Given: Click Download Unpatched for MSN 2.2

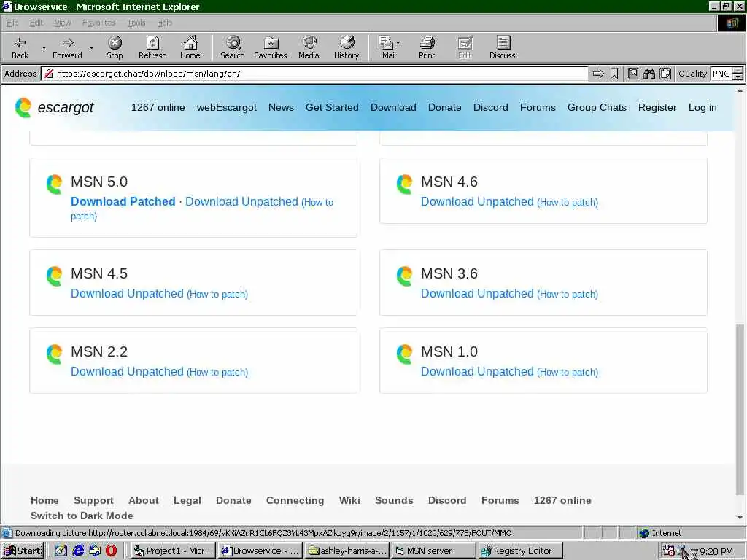Looking at the screenshot, I should pos(127,371).
